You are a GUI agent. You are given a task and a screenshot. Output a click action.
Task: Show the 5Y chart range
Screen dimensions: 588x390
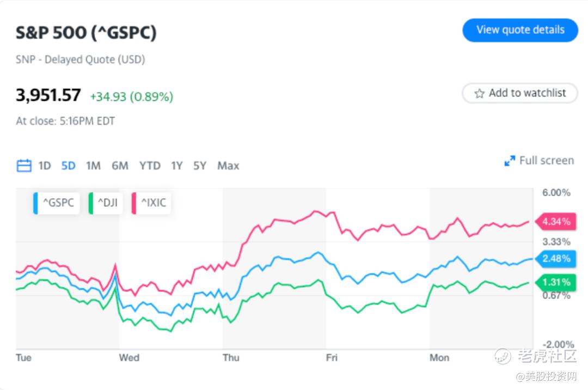(200, 166)
